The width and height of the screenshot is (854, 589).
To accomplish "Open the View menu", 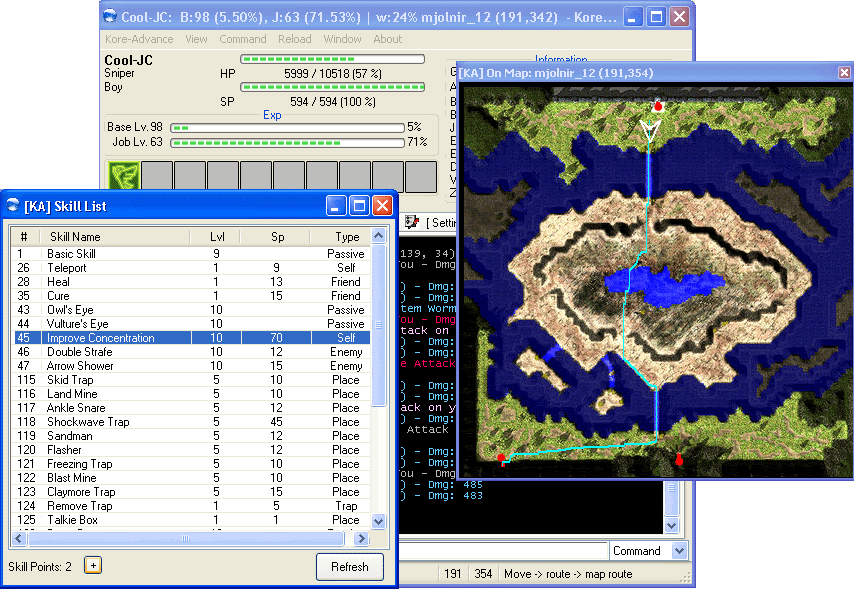I will 196,39.
